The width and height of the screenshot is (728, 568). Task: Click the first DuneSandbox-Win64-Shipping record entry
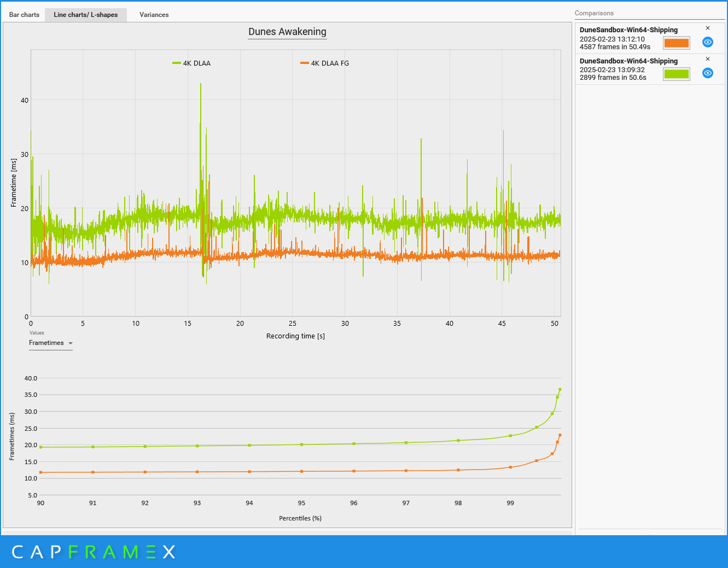point(629,30)
